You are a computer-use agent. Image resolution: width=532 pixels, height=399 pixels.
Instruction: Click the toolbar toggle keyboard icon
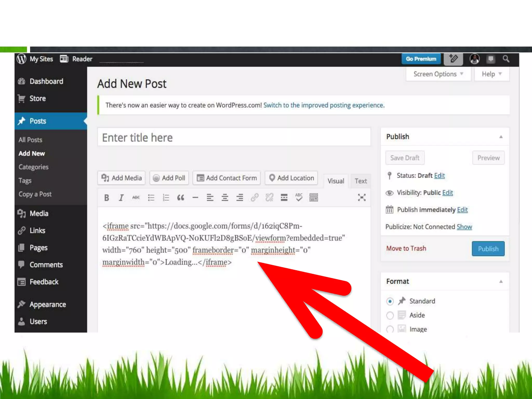coord(314,198)
